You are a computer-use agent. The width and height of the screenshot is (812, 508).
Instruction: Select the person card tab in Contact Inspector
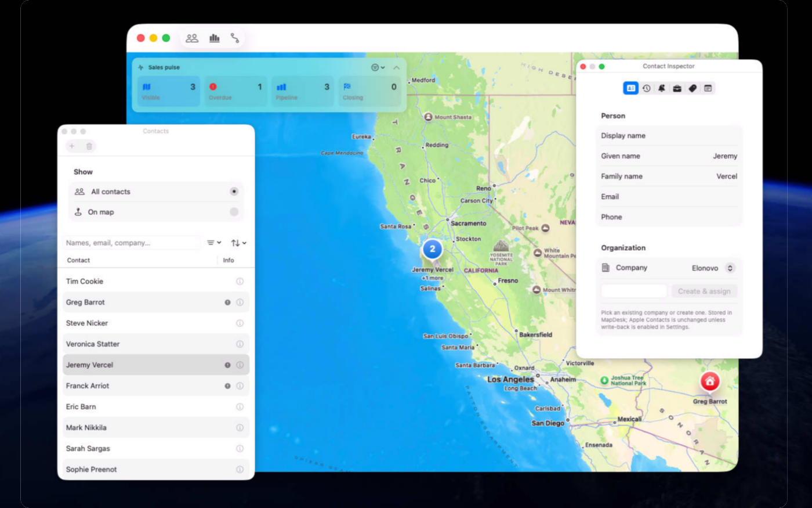click(630, 88)
